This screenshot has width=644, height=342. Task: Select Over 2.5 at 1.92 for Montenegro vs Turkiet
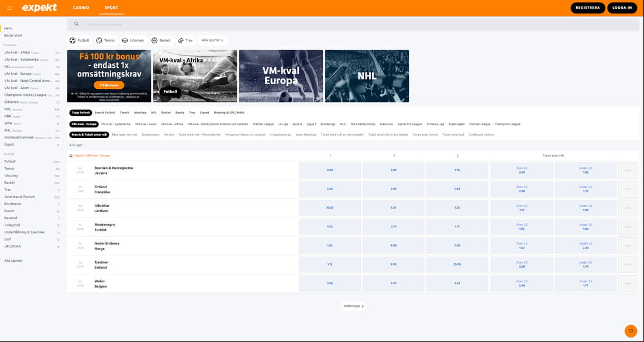[522, 227]
